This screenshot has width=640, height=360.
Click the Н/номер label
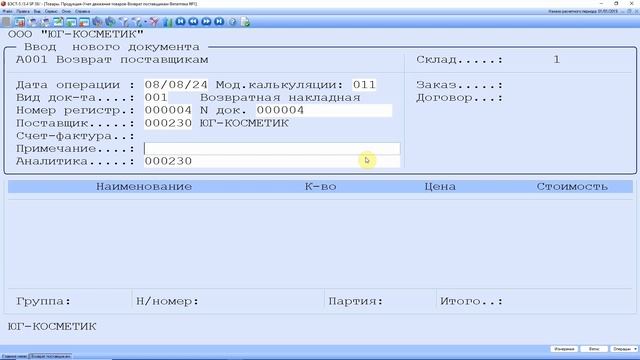pos(167,301)
